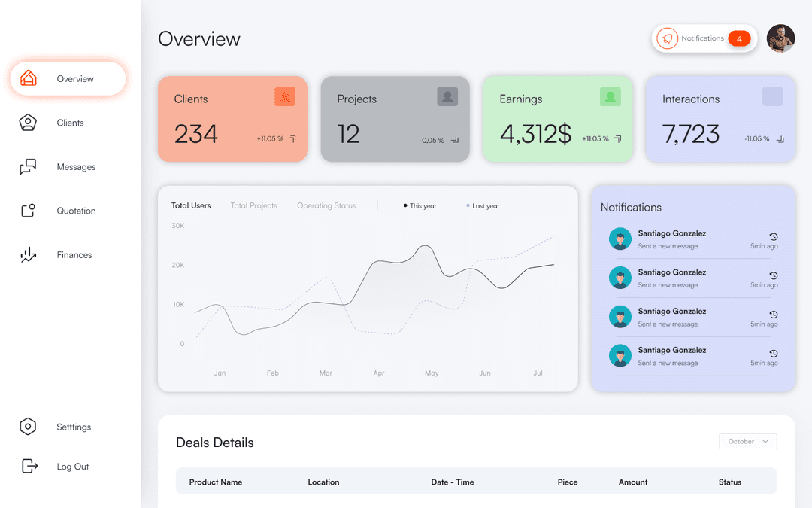812x508 pixels.
Task: Sort by the Amount column header
Action: point(632,482)
